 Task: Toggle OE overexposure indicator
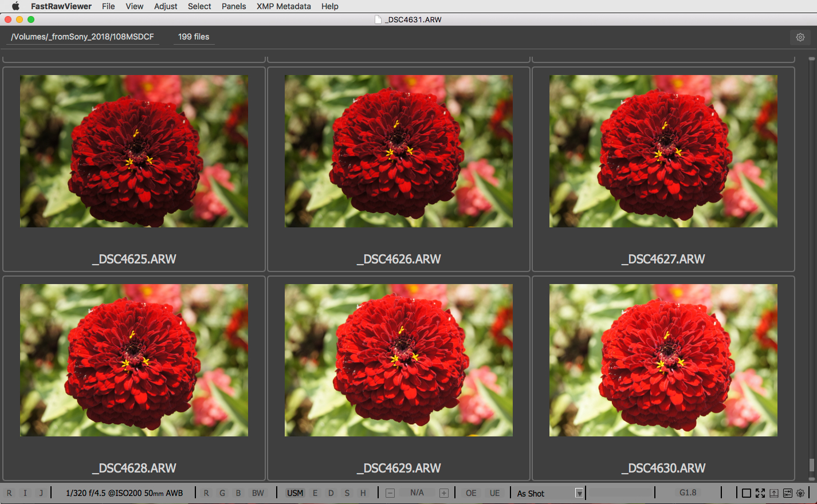pyautogui.click(x=471, y=493)
